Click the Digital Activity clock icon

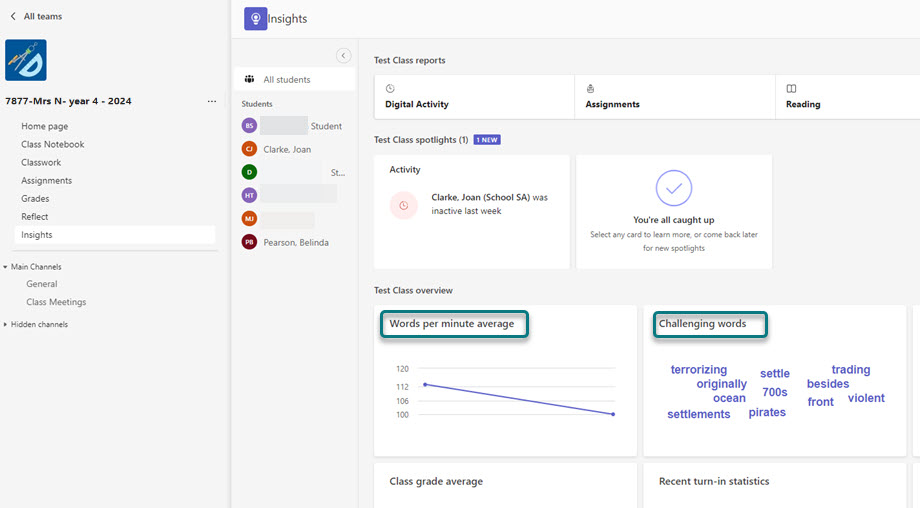390,89
